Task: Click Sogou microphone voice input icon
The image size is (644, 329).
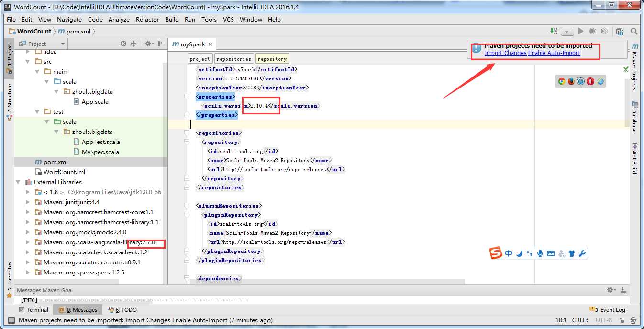Action: tap(540, 253)
